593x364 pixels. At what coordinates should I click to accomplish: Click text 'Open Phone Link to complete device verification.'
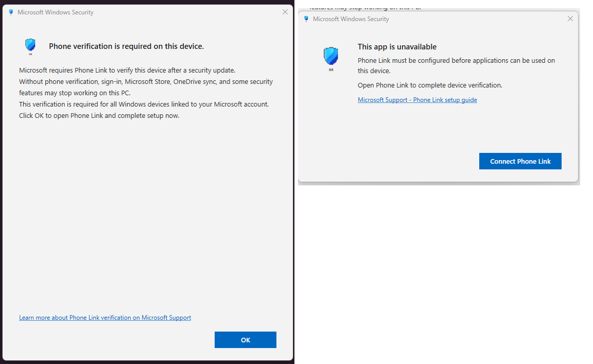pos(430,85)
